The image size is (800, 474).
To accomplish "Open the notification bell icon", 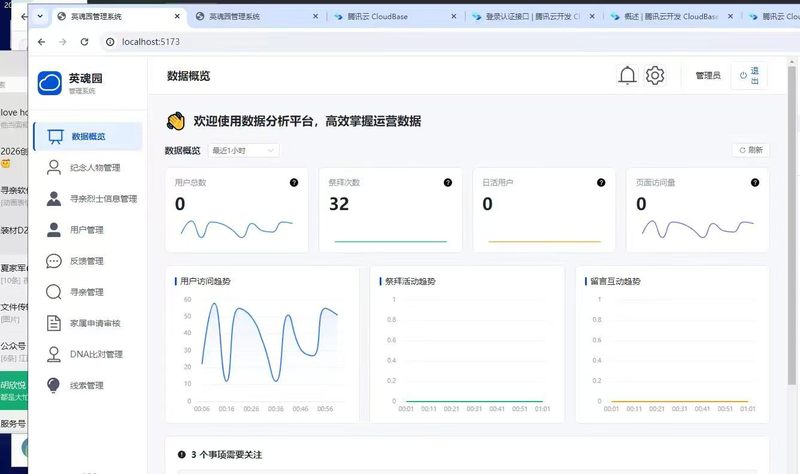I will coord(627,76).
